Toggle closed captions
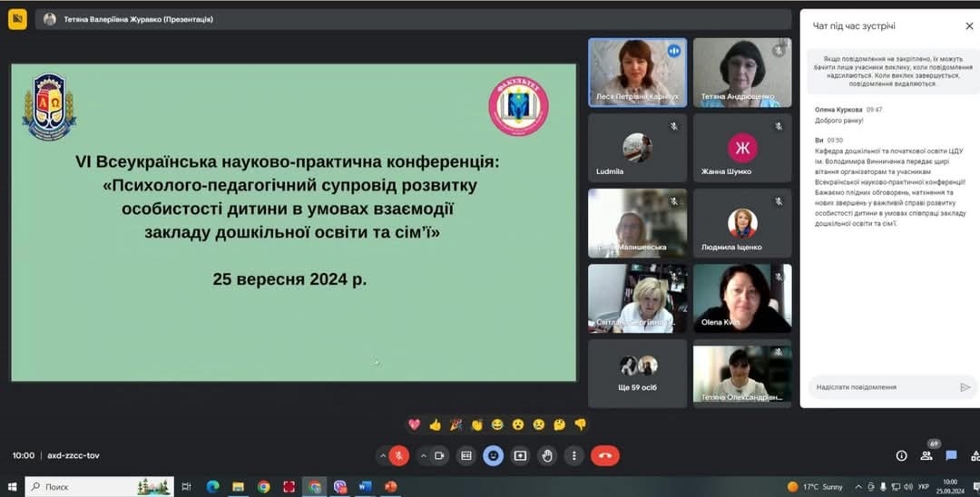This screenshot has width=980, height=497. pyautogui.click(x=466, y=455)
